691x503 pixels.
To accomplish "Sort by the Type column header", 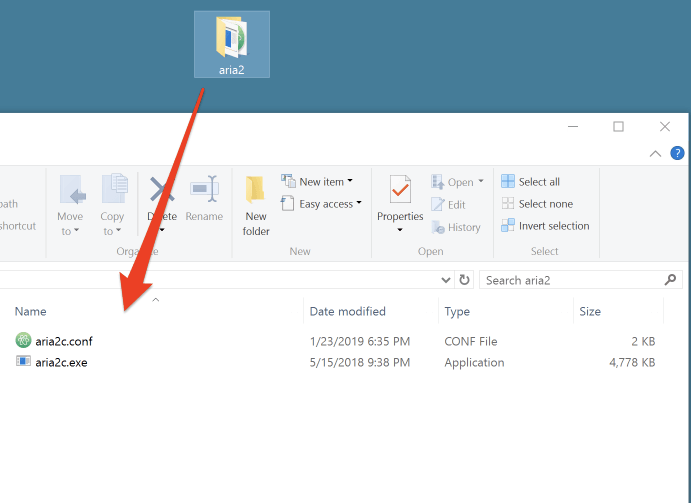I will tap(457, 312).
